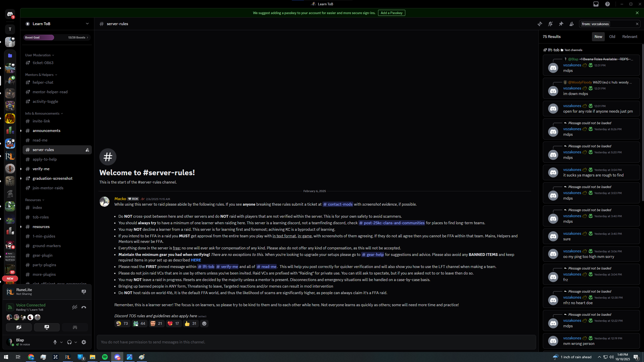Open threads icon in channel header
This screenshot has width=644, height=362.
pos(540,24)
